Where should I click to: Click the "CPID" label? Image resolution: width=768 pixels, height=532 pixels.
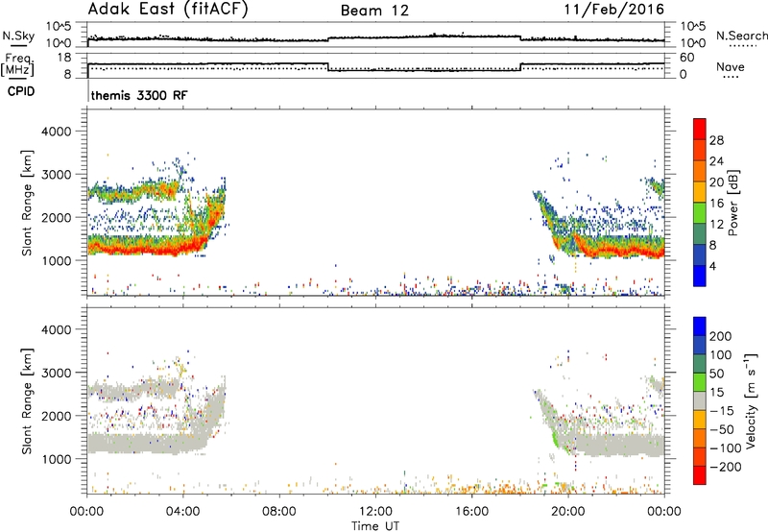21,91
